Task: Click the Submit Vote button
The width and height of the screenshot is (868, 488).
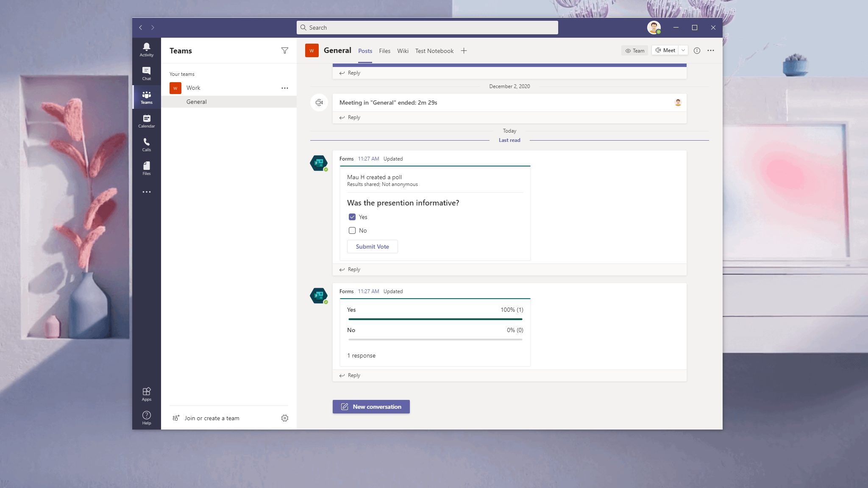Action: tap(372, 247)
